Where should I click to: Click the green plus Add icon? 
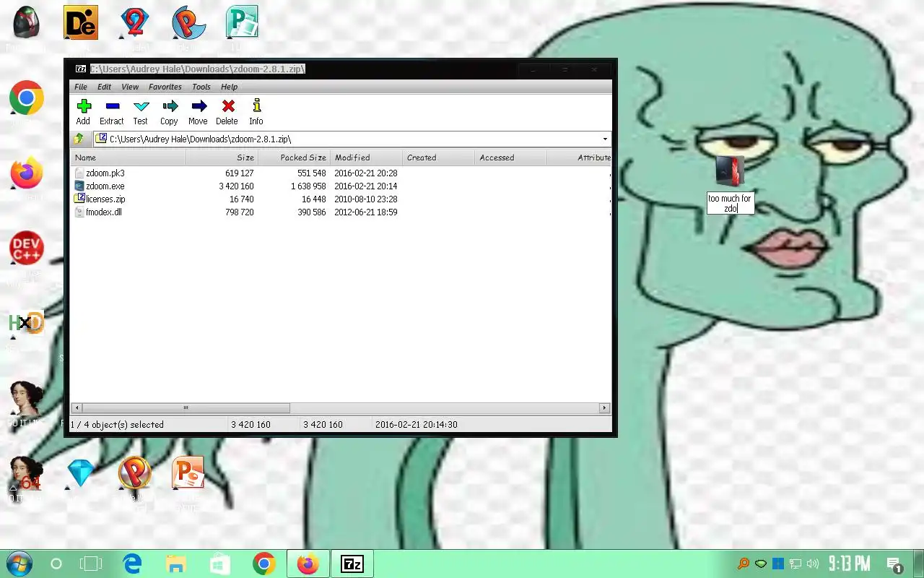[x=84, y=105]
